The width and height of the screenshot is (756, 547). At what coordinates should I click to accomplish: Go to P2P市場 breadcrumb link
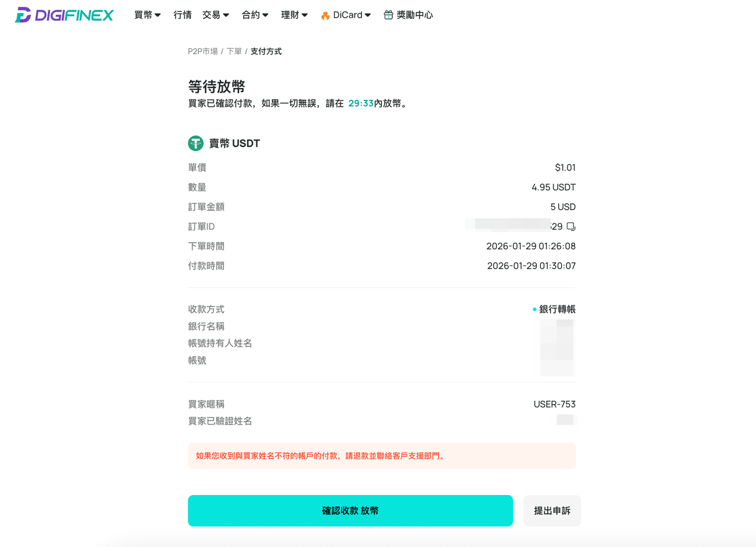203,51
